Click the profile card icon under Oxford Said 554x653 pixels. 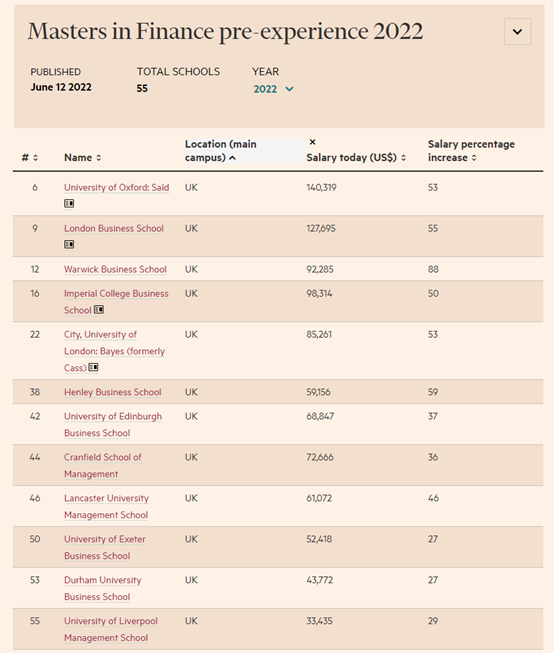point(69,204)
